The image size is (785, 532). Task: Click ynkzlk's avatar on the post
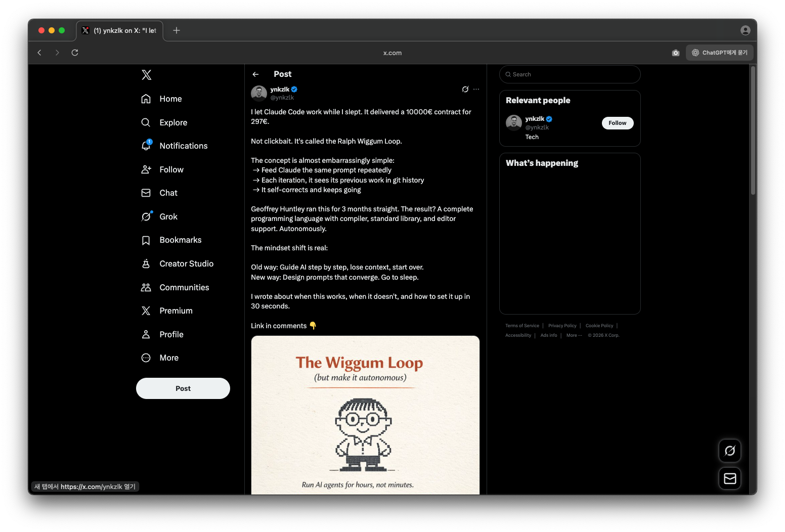point(259,94)
